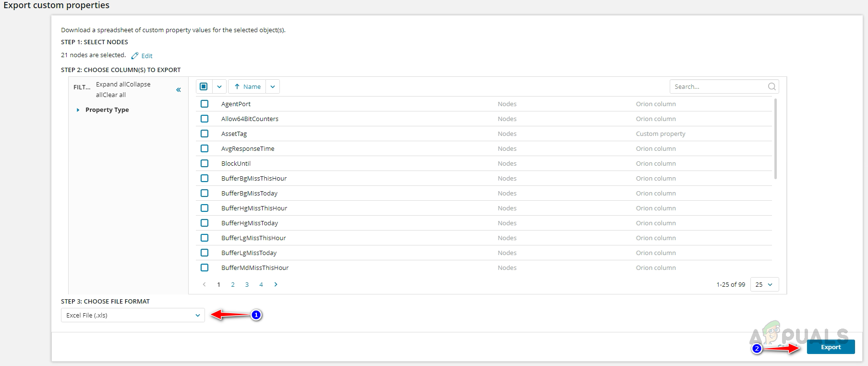Tick the BufferHgMissToday checkbox
This screenshot has width=868, height=366.
pos(205,223)
